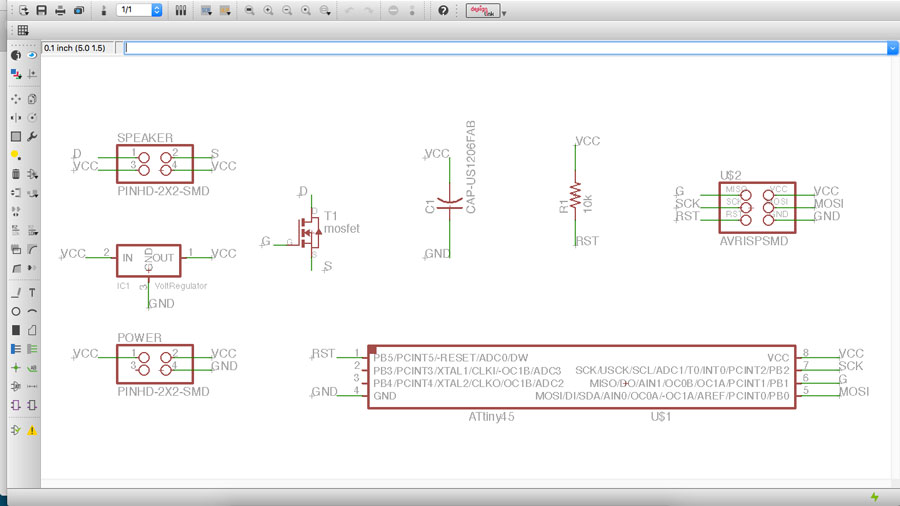Focus the command line input field
900x506 pixels.
coord(506,48)
